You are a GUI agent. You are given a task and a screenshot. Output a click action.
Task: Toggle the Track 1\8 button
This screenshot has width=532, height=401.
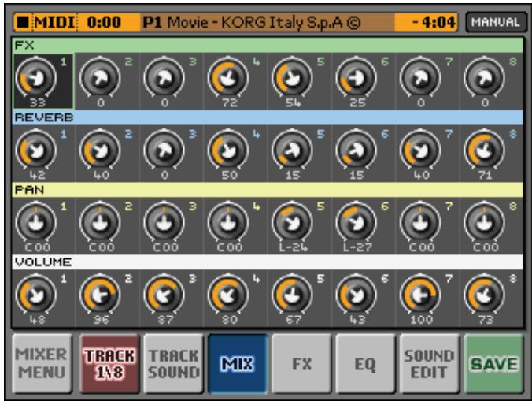point(109,364)
